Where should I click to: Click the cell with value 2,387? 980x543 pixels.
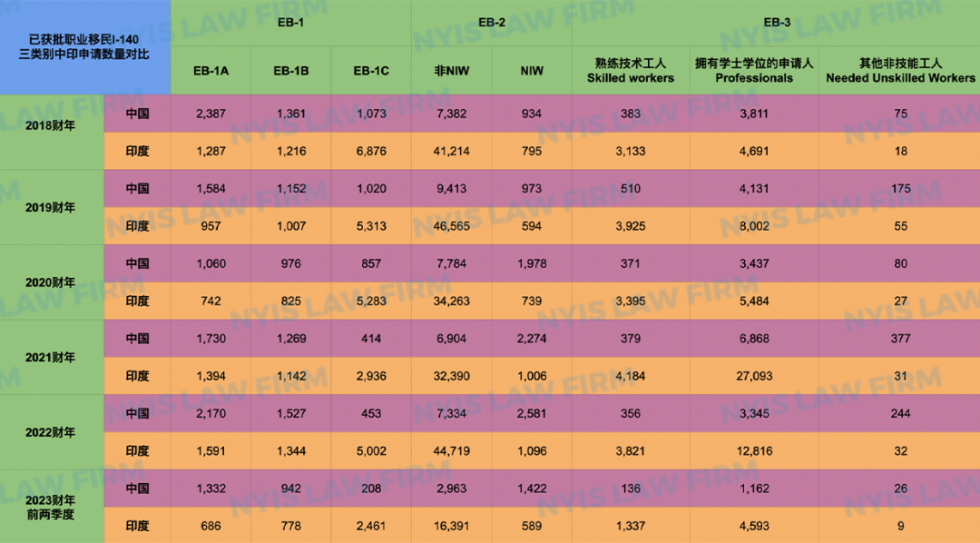pyautogui.click(x=211, y=114)
